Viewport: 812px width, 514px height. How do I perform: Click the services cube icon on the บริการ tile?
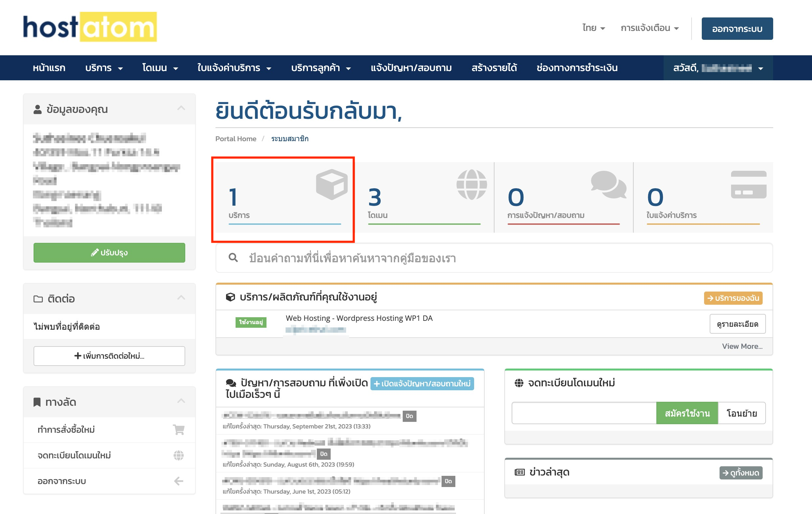[x=331, y=184]
